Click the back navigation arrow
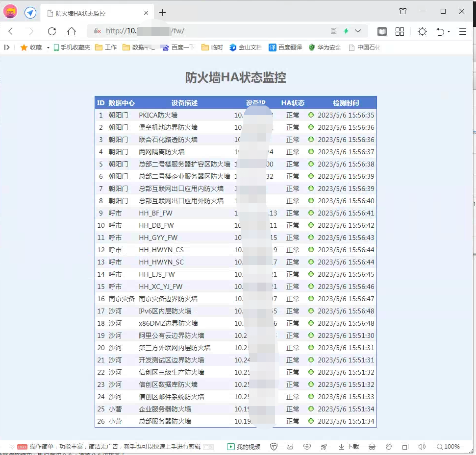 coord(11,31)
